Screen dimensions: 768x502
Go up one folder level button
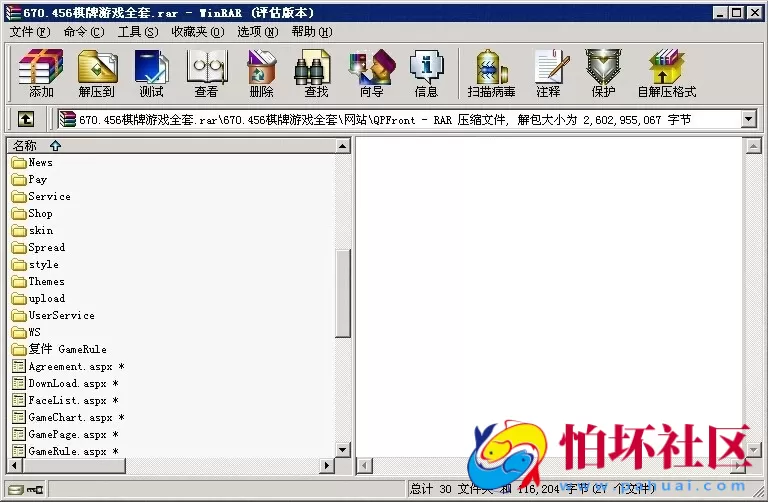pos(26,120)
